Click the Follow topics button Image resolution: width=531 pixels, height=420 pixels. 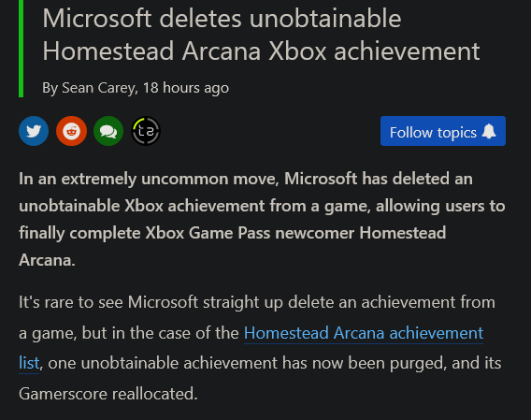[443, 131]
